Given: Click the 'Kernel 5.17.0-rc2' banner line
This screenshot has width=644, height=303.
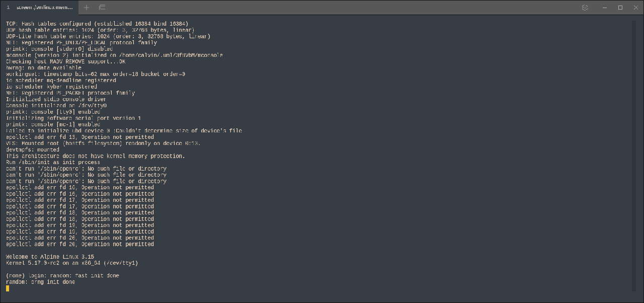Looking at the screenshot, I should click(x=71, y=263).
